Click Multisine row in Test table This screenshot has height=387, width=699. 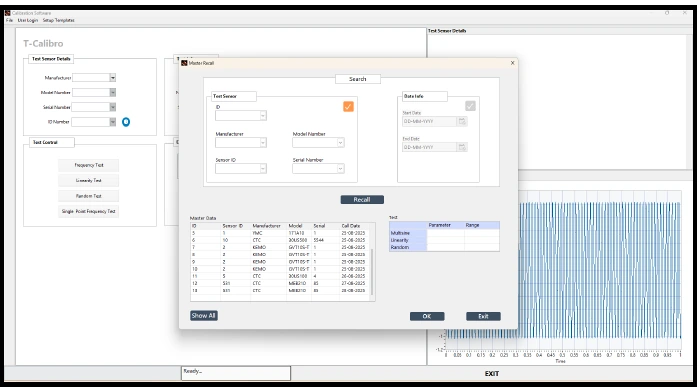(444, 233)
